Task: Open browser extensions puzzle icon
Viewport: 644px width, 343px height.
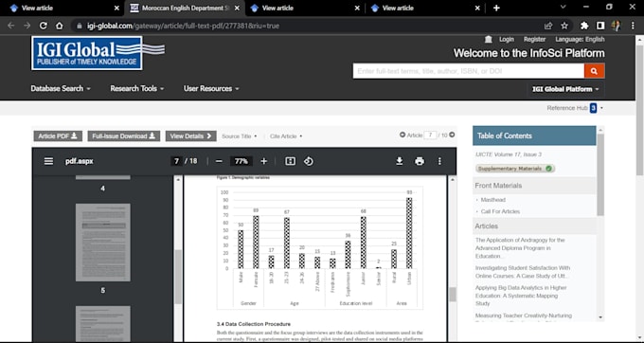Action: point(584,26)
